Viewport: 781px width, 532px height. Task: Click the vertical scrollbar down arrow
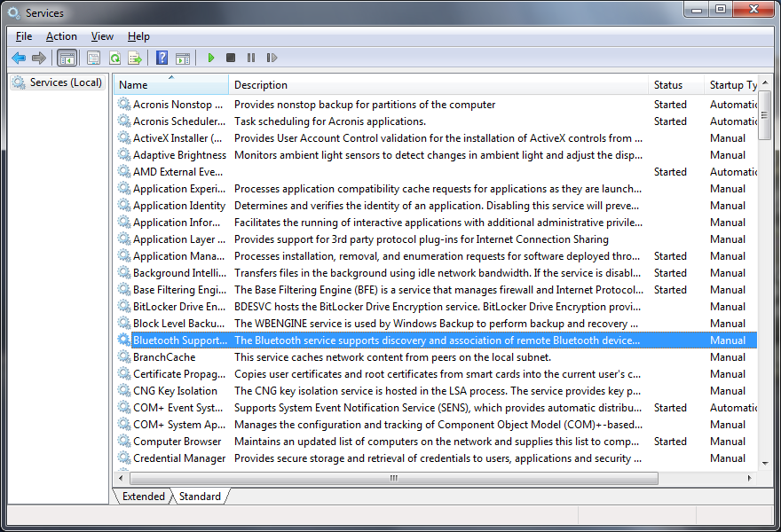tap(765, 464)
